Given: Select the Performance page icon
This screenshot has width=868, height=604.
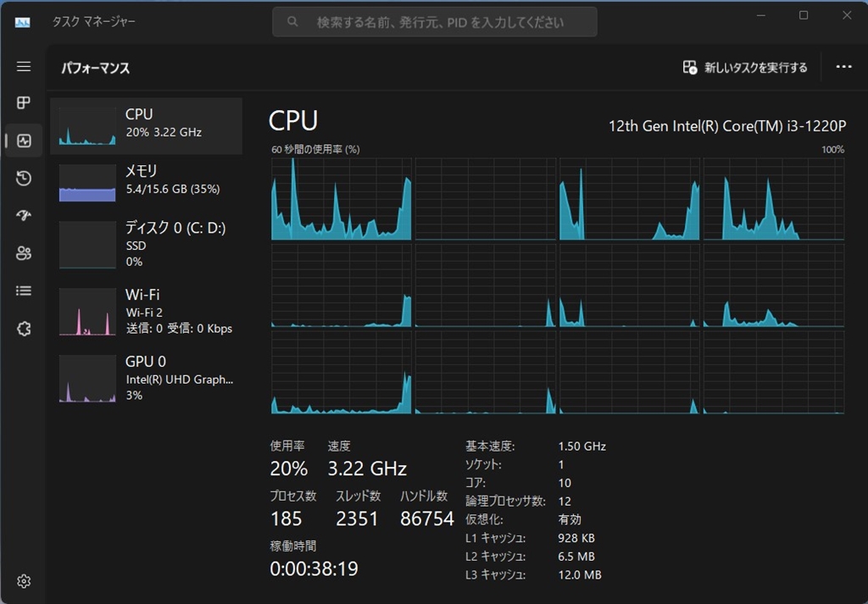Looking at the screenshot, I should tap(24, 141).
